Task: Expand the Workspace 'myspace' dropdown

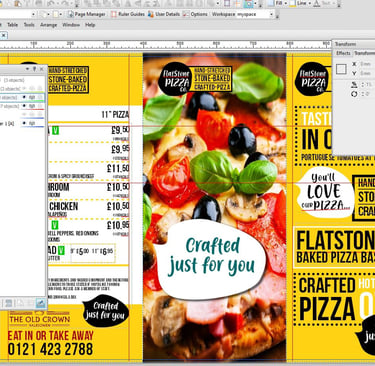Action: coord(271,14)
